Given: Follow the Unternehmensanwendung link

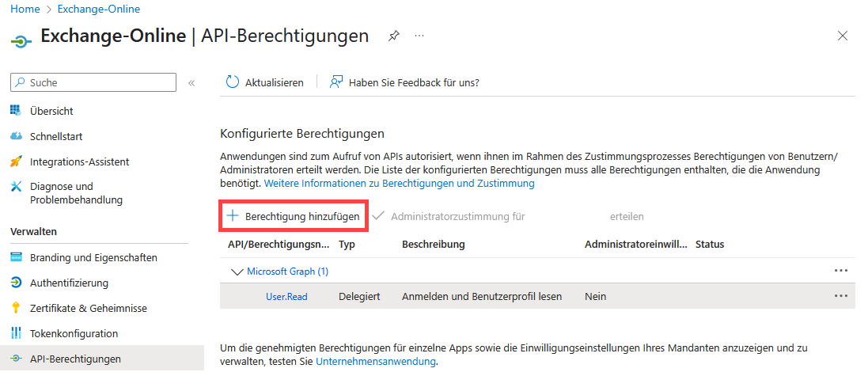Looking at the screenshot, I should click(375, 362).
